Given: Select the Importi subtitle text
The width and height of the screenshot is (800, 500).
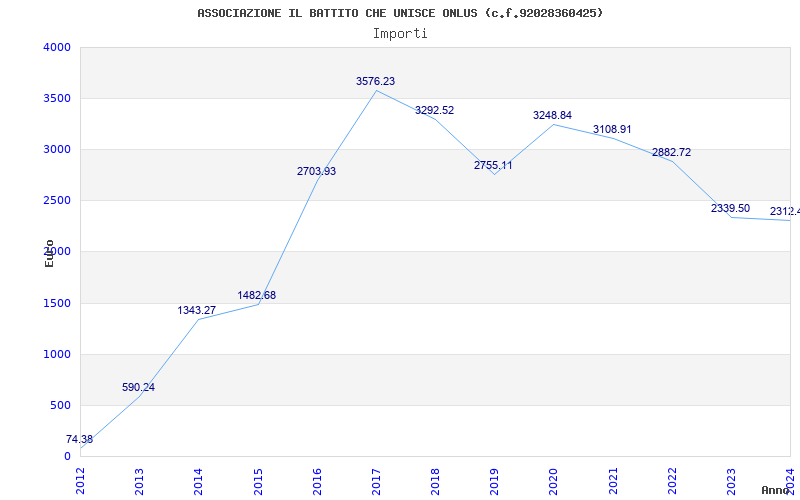Looking at the screenshot, I should point(400,34).
